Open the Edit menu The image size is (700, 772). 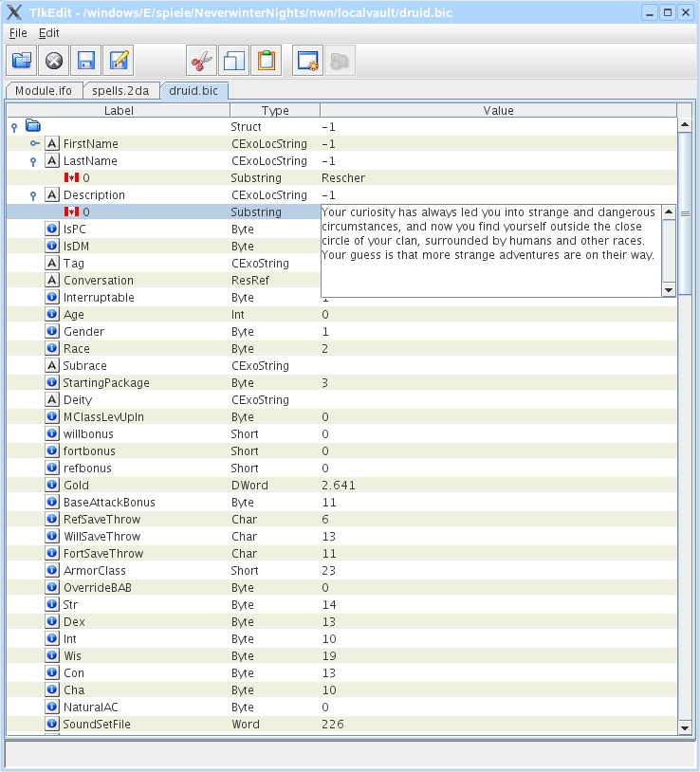48,33
